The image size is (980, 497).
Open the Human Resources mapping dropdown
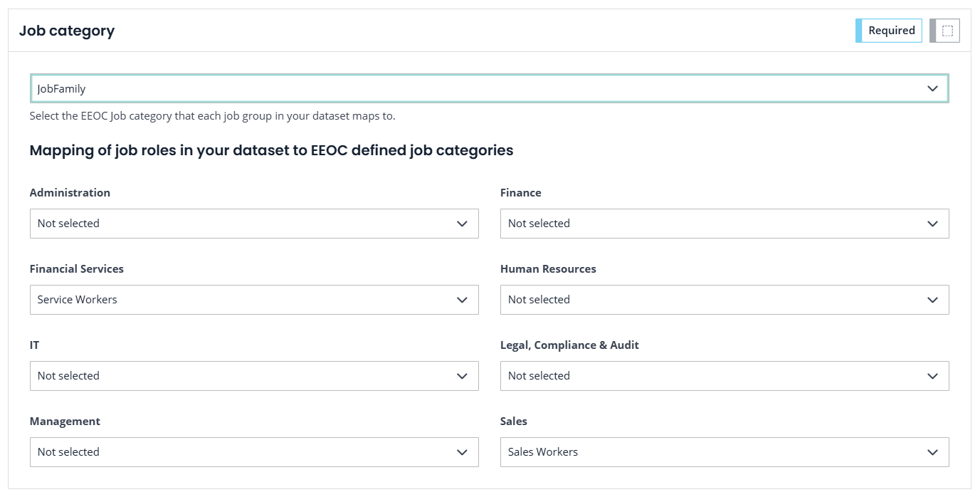(724, 300)
